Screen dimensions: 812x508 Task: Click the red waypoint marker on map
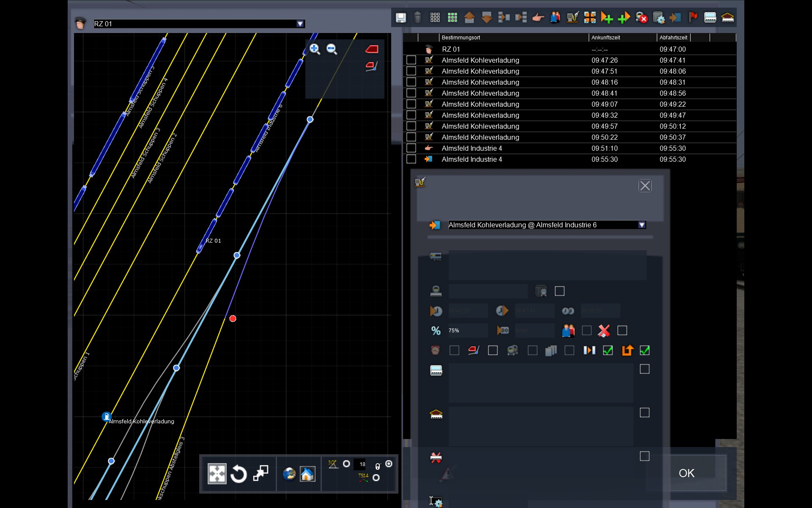click(x=233, y=319)
